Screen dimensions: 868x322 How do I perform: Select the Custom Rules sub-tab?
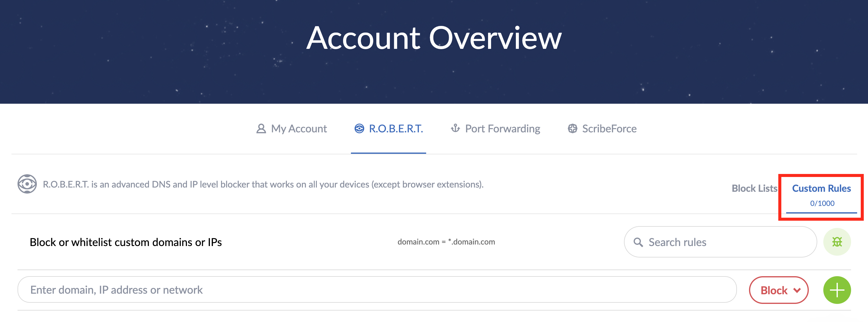[821, 188]
